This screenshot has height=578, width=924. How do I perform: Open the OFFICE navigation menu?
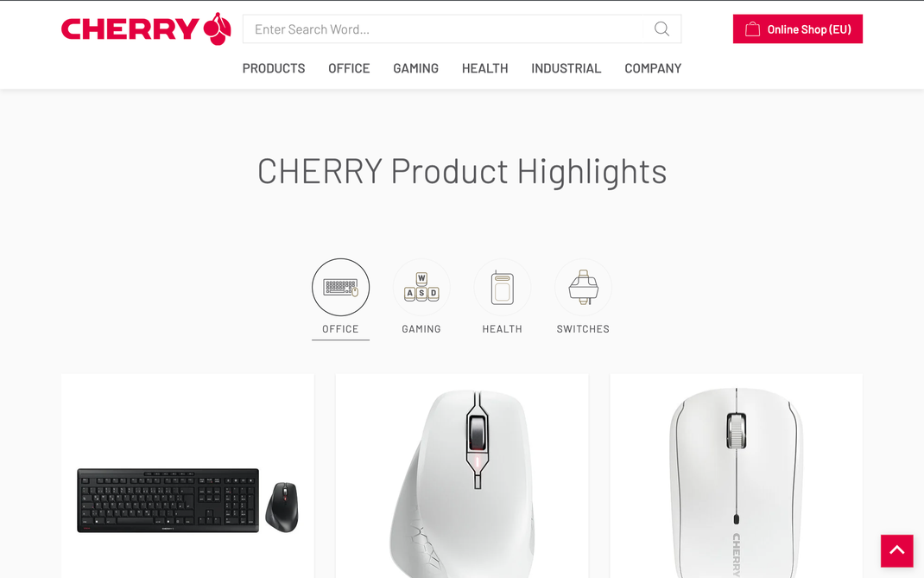349,68
